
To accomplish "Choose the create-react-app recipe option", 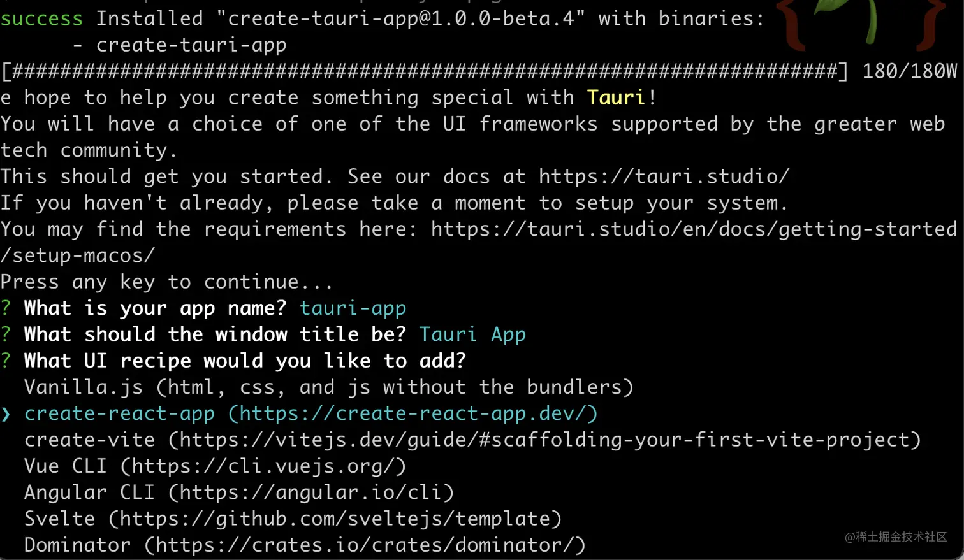I will pyautogui.click(x=310, y=414).
